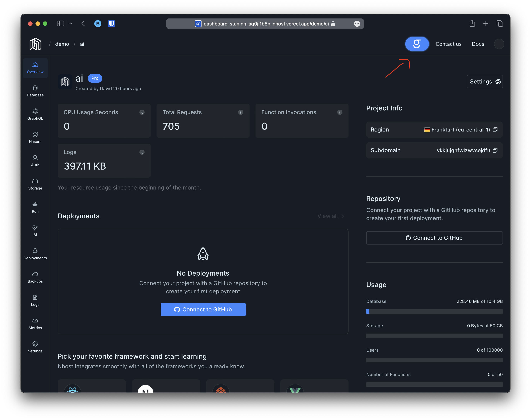Open project Settings button at top right

pyautogui.click(x=484, y=82)
